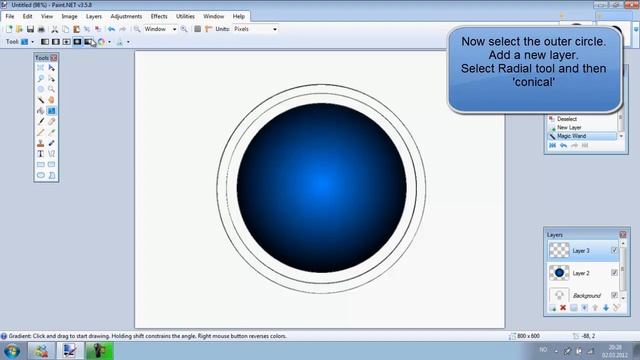The width and height of the screenshot is (640, 360).
Task: Click the Print icon
Action: (41, 29)
